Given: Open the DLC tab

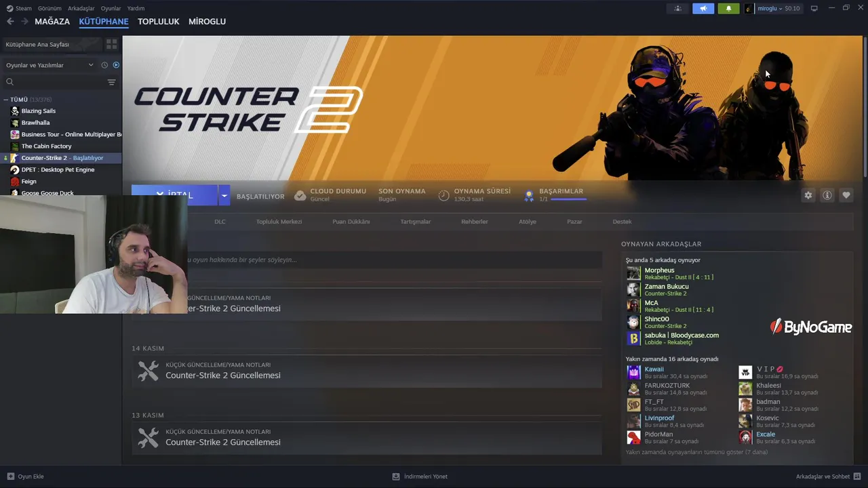Looking at the screenshot, I should point(220,222).
